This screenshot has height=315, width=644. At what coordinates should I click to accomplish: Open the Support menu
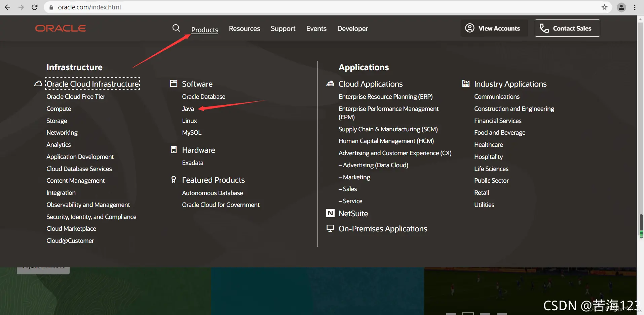(283, 29)
